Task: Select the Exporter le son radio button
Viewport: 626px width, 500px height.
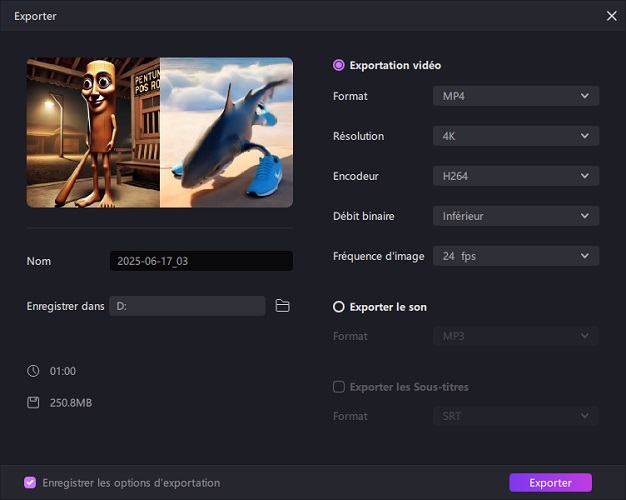Action: [x=339, y=307]
